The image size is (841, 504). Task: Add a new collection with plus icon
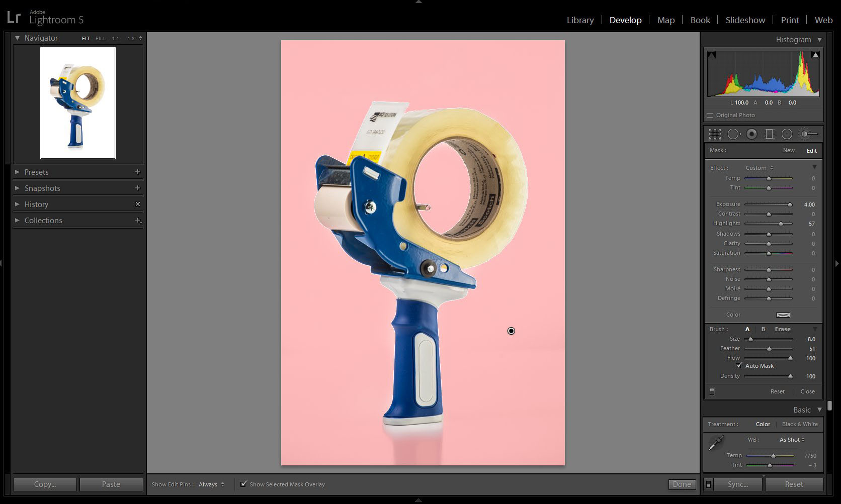click(x=138, y=220)
